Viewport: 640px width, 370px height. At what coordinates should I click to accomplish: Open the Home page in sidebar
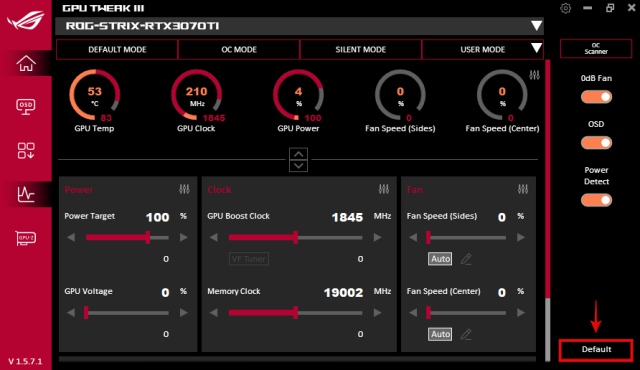coord(26,63)
